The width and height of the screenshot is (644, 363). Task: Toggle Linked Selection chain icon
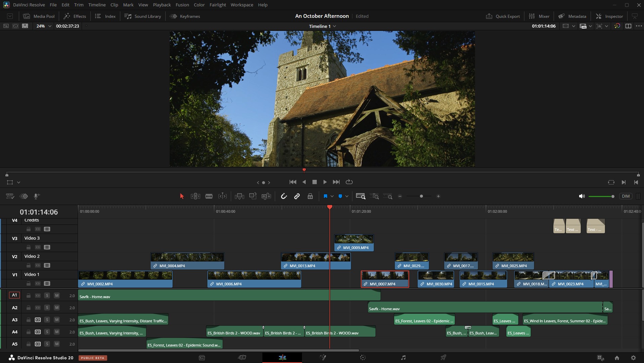click(297, 196)
